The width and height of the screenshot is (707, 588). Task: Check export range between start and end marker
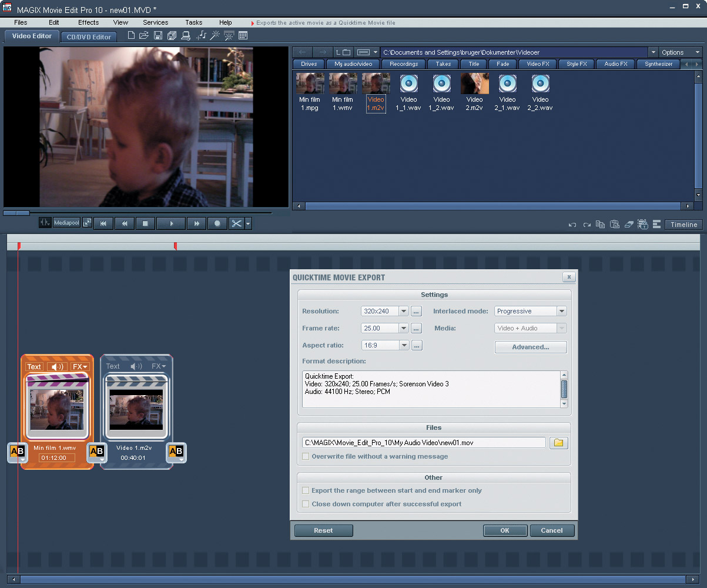coord(305,490)
